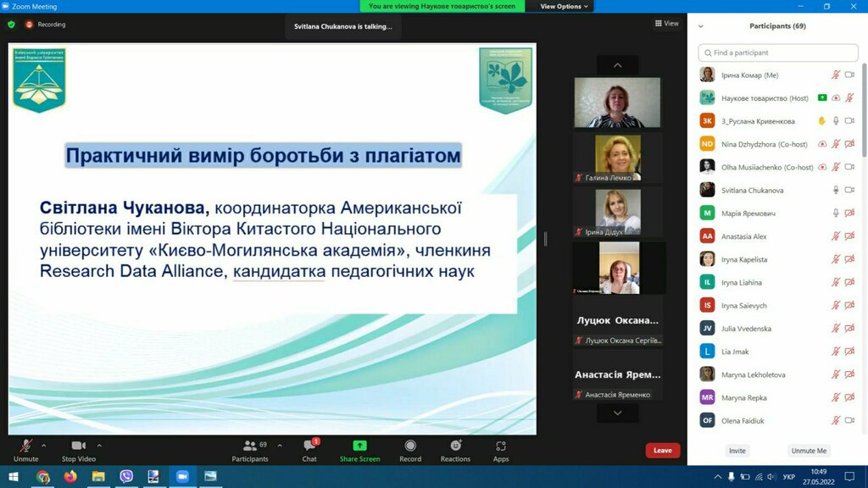Open Viber from the Windows taskbar
The image size is (868, 488).
(x=126, y=477)
